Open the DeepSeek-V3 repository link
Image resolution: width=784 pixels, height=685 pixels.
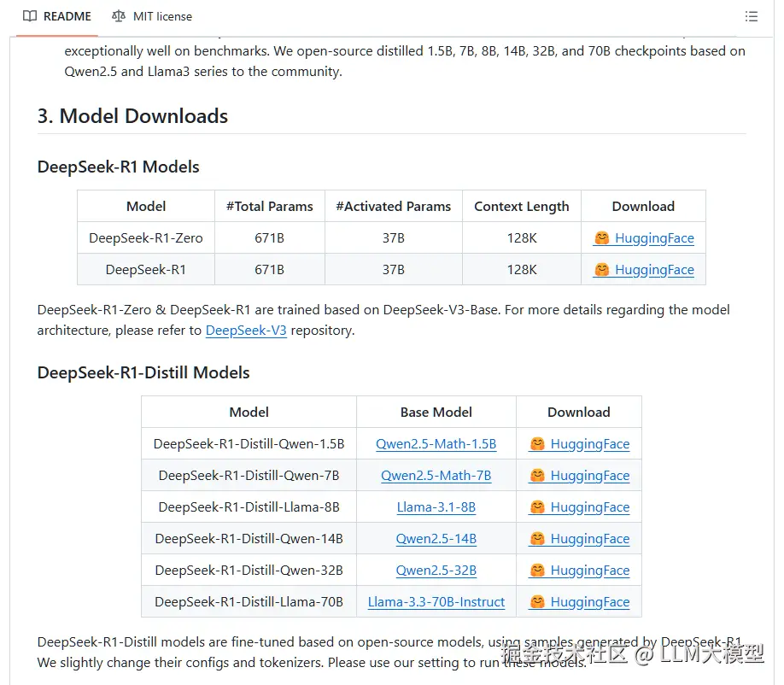[x=246, y=331]
